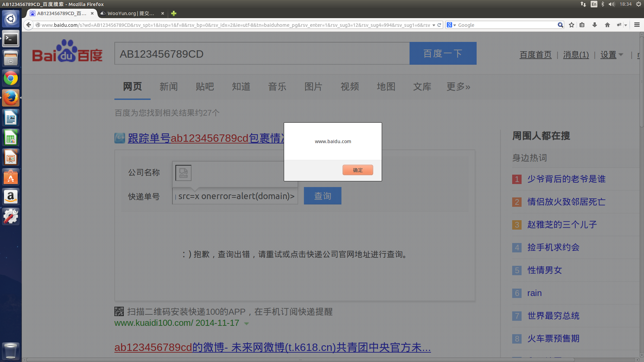Click the QR code icon near kuaidi100
644x362 pixels.
119,311
